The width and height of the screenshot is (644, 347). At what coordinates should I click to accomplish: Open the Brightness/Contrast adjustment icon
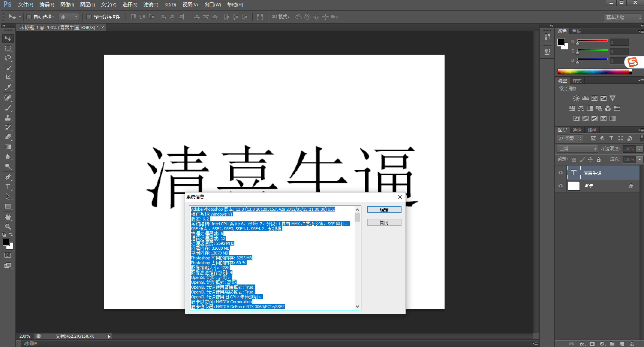click(x=576, y=98)
